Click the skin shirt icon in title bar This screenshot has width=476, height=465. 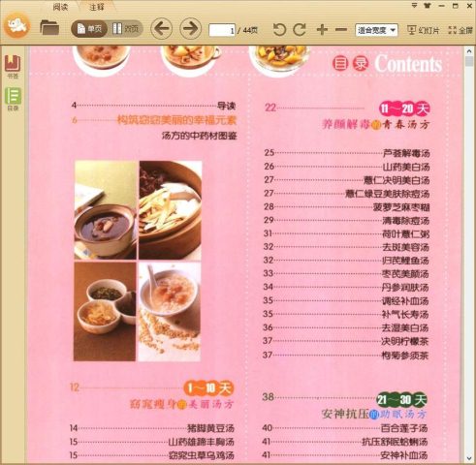pos(428,6)
